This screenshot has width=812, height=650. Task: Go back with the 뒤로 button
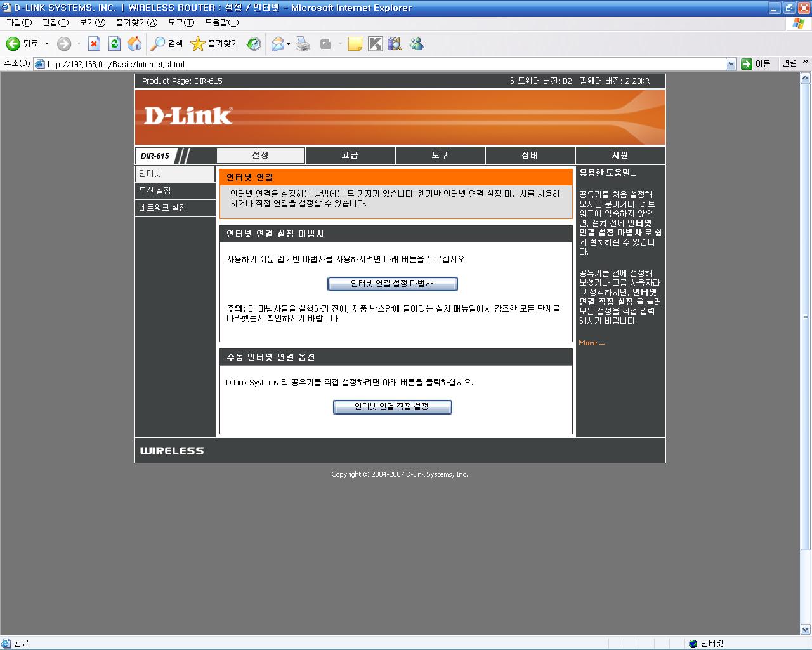tap(23, 44)
